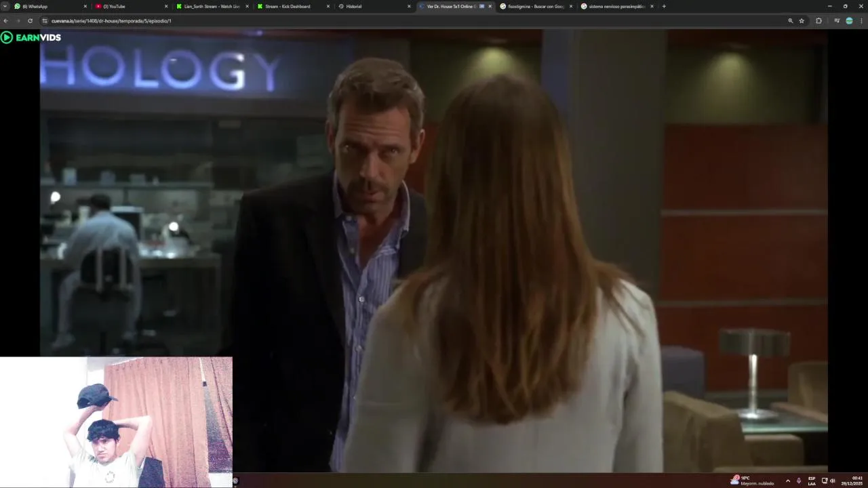The height and width of the screenshot is (488, 868).
Task: Close the sistema nervioso tab
Action: [x=652, y=6]
